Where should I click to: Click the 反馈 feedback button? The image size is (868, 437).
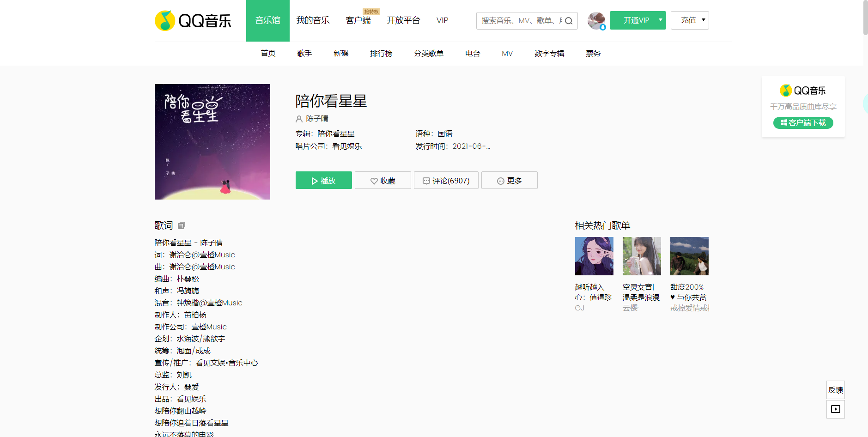pyautogui.click(x=835, y=390)
